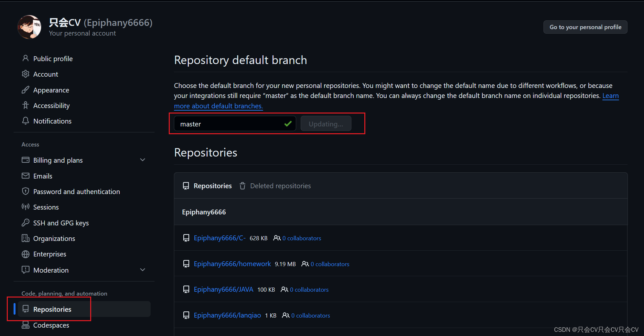The image size is (644, 336).
Task: Click the Password shield icon
Action: 26,191
